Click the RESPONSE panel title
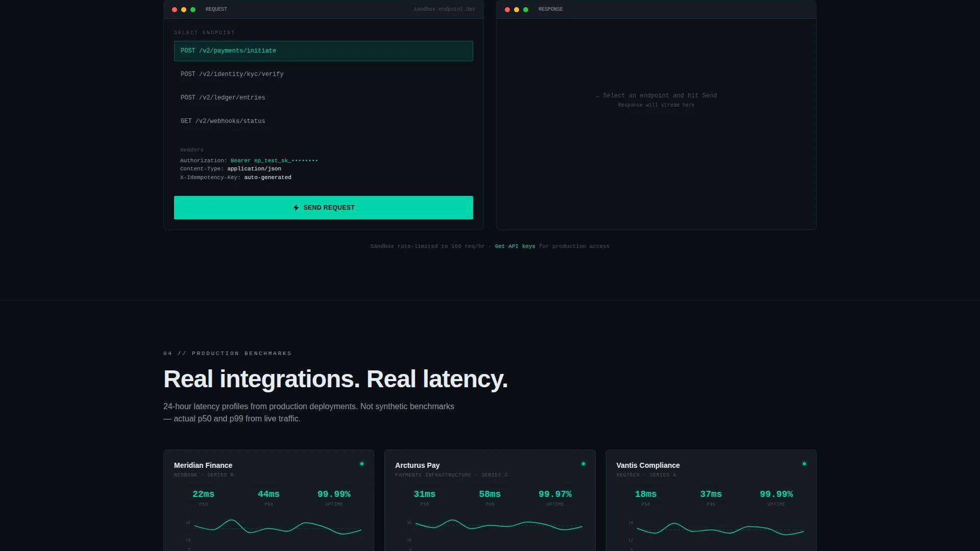The width and height of the screenshot is (980, 551). pos(551,9)
